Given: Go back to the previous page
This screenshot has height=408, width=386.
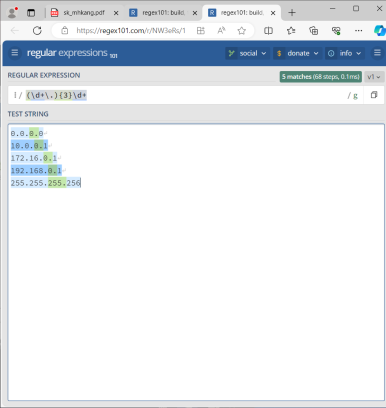Looking at the screenshot, I should [x=15, y=31].
